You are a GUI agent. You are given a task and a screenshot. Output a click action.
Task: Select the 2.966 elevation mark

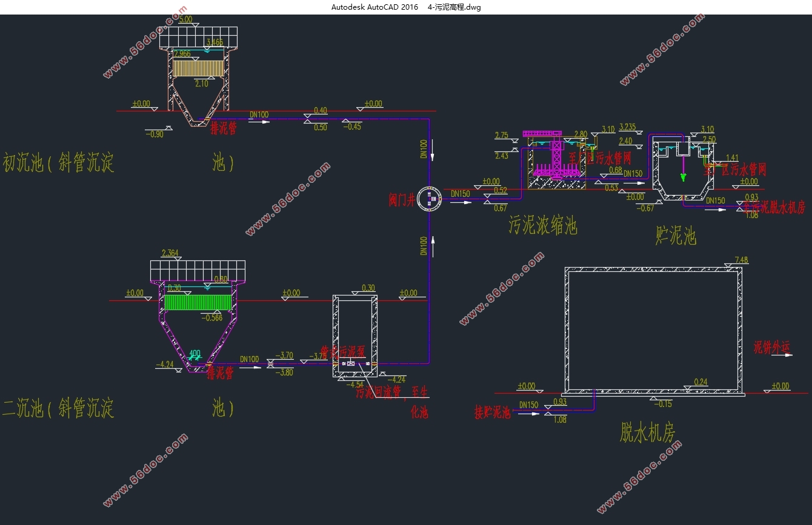pos(182,54)
